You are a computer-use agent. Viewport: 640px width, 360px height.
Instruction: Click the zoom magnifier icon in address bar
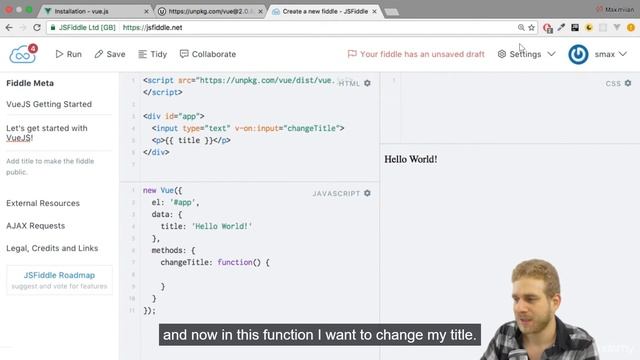coord(521,27)
